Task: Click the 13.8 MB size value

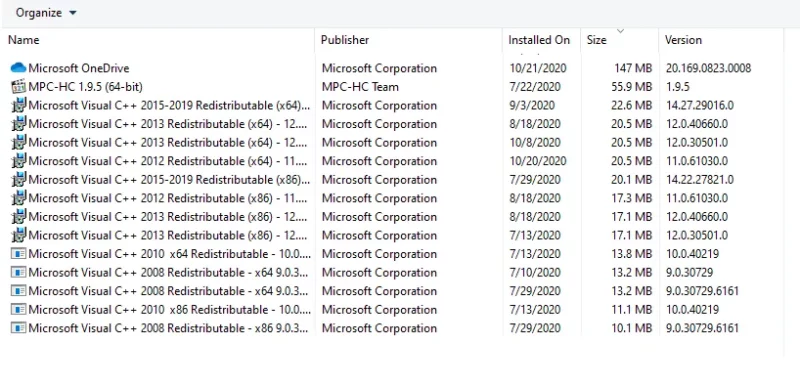Action: tap(632, 254)
